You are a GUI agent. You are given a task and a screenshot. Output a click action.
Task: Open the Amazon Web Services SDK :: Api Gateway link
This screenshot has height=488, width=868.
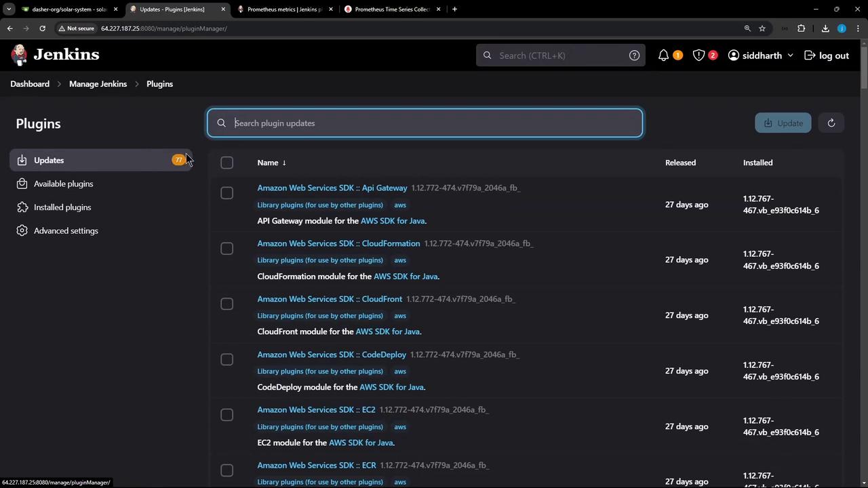[x=332, y=188]
